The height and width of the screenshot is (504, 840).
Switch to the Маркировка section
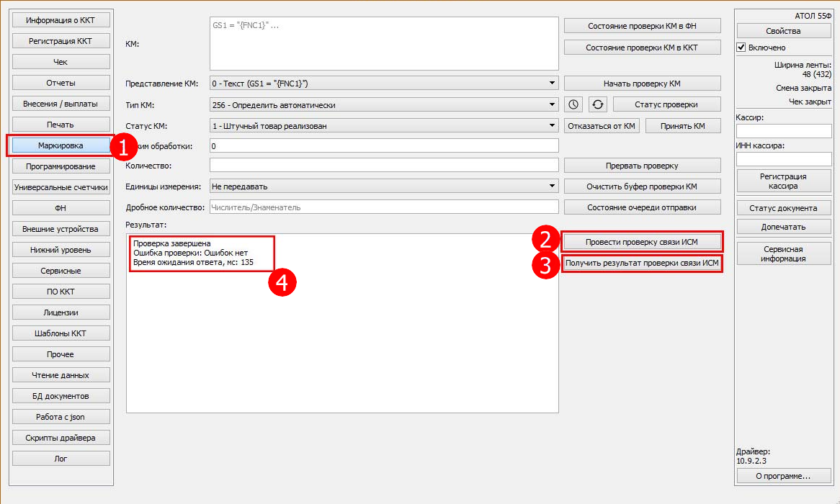[61, 145]
